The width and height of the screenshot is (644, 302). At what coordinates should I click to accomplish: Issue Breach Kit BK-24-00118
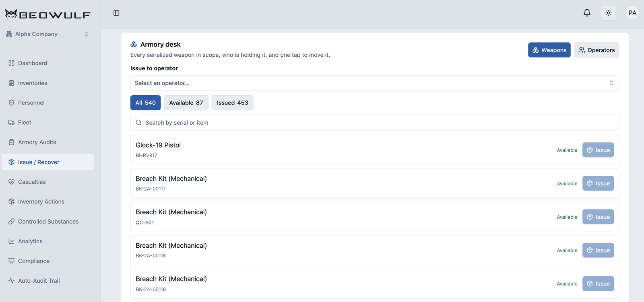point(598,250)
